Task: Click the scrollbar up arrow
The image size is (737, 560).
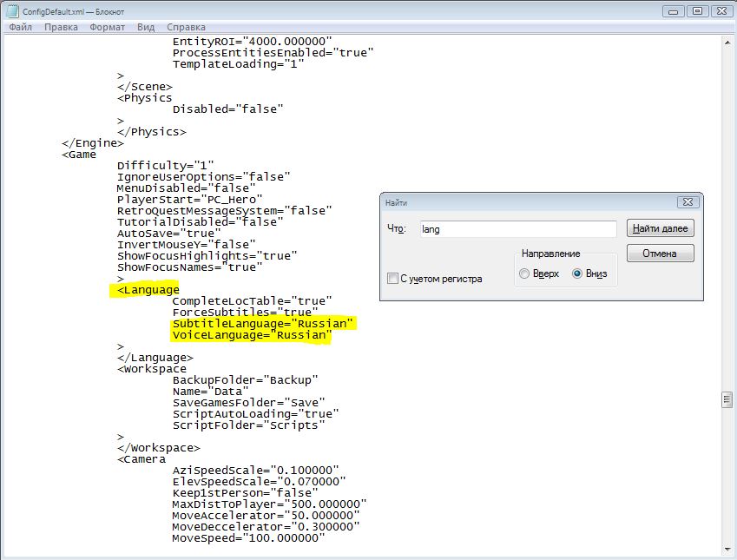Action: click(727, 41)
